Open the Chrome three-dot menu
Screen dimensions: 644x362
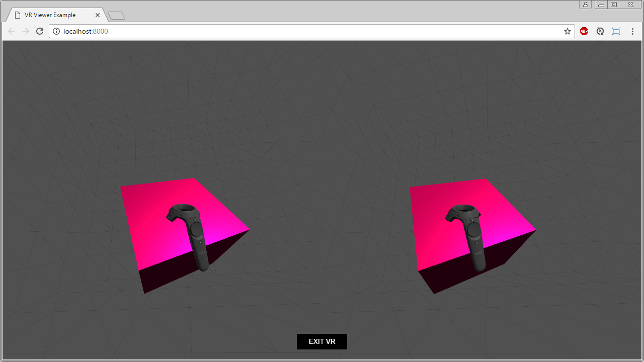[632, 31]
